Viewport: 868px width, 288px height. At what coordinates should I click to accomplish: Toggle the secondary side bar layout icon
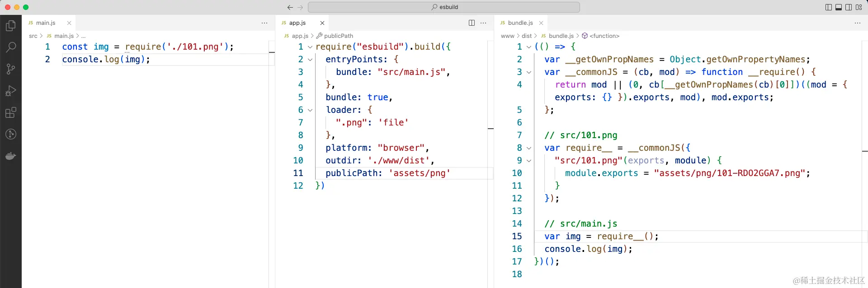pos(849,7)
